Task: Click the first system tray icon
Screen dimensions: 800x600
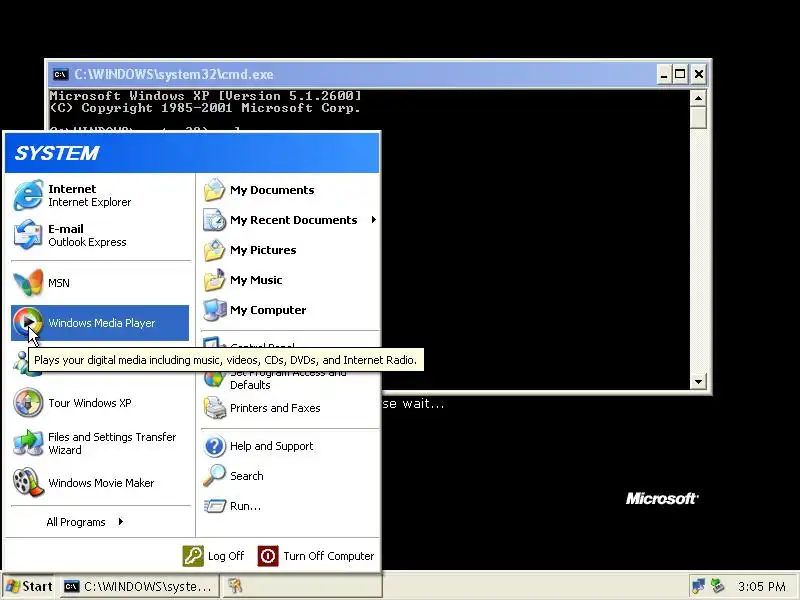Action: 697,586
